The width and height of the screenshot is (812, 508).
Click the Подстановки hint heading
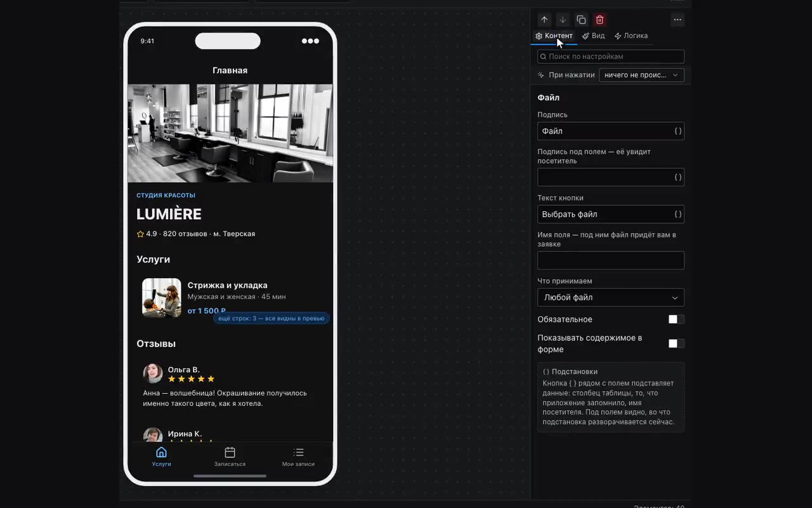pos(570,371)
